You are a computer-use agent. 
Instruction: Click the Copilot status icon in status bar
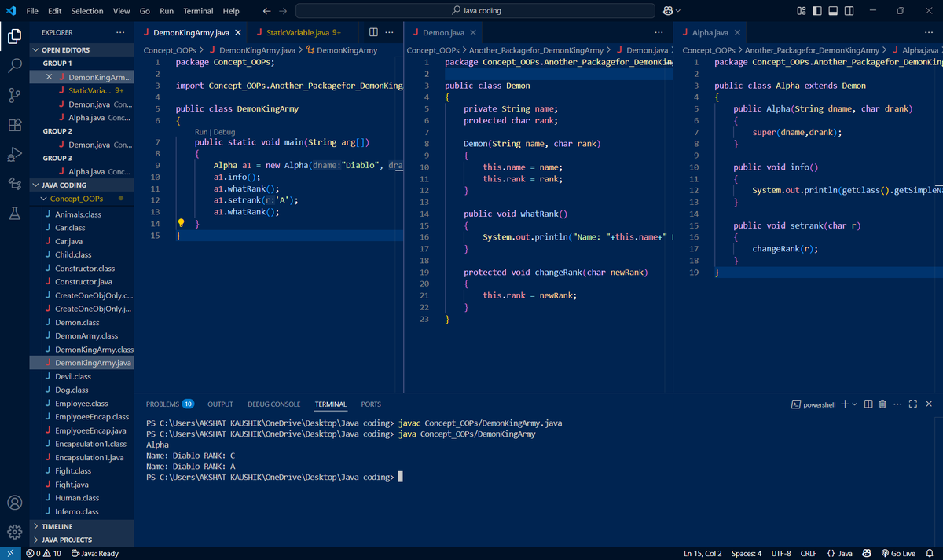pos(867,553)
